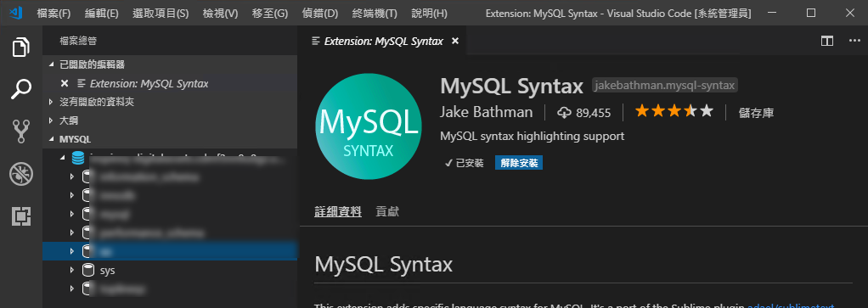Open the Search view in activity bar
This screenshot has width=868, height=308.
click(x=21, y=88)
